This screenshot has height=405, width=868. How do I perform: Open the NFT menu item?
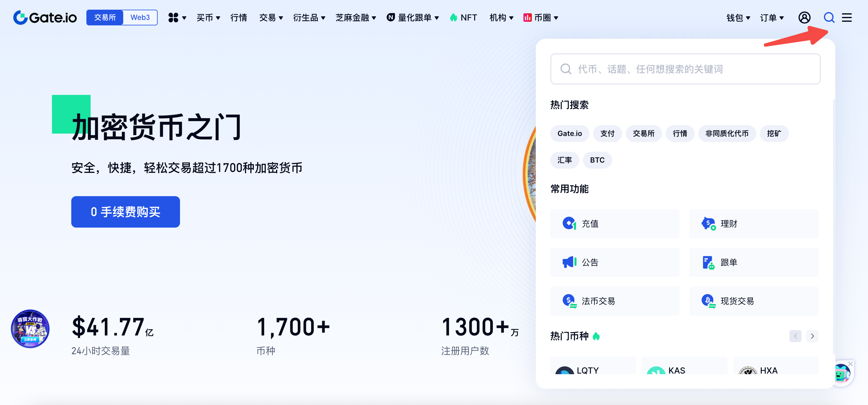463,18
